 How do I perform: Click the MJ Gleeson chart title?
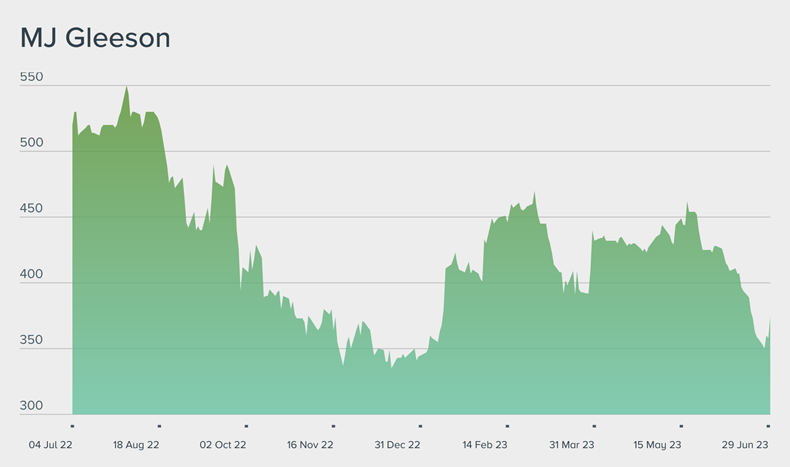[x=95, y=38]
